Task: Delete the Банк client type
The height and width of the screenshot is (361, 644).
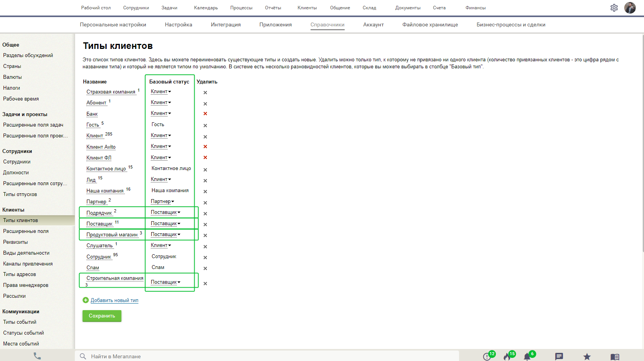Action: [205, 114]
